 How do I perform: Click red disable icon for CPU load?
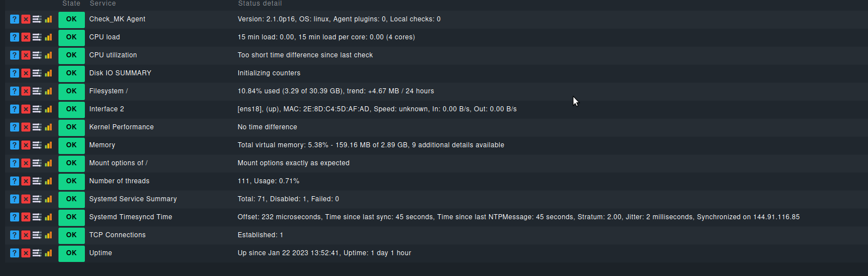point(26,37)
